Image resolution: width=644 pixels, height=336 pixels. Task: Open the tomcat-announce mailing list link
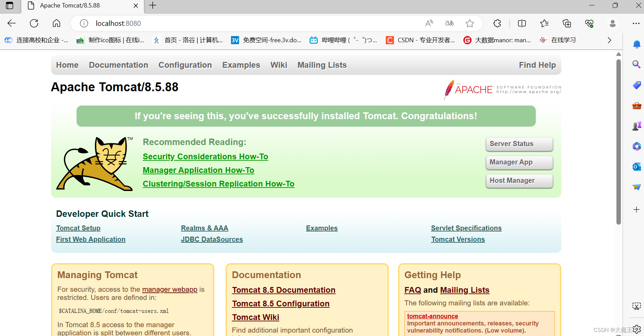point(432,316)
